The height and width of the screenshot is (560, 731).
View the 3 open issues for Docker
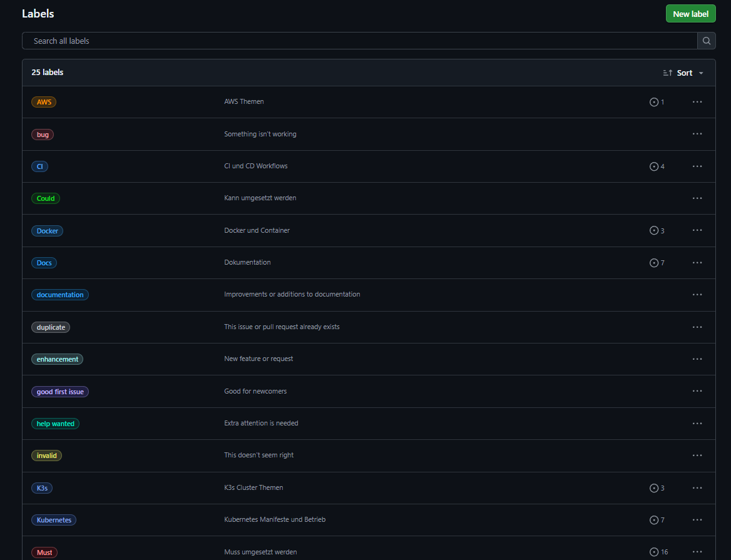657,231
